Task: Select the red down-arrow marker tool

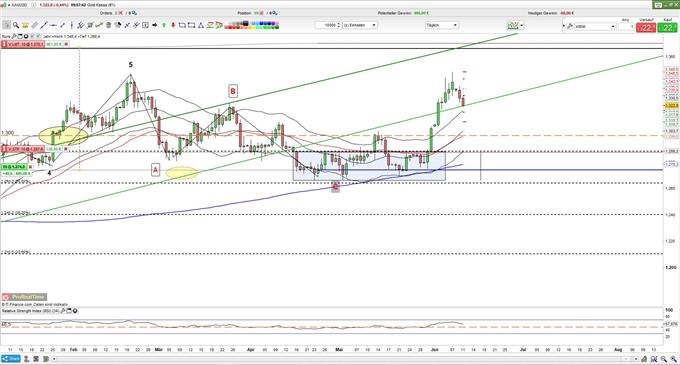Action: tap(173, 25)
